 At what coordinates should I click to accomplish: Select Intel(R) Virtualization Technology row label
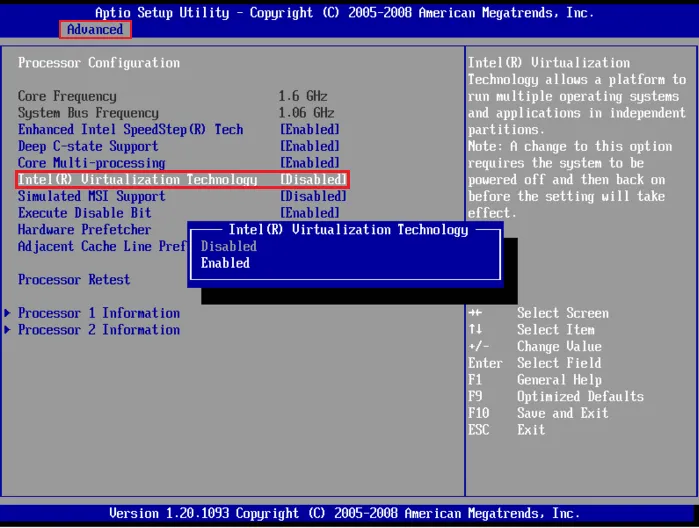coord(137,179)
